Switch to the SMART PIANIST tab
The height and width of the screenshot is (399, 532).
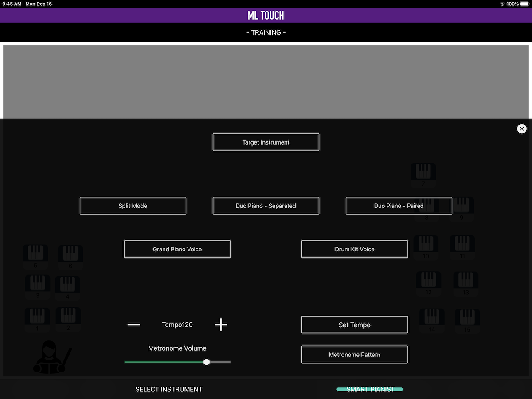pos(370,389)
